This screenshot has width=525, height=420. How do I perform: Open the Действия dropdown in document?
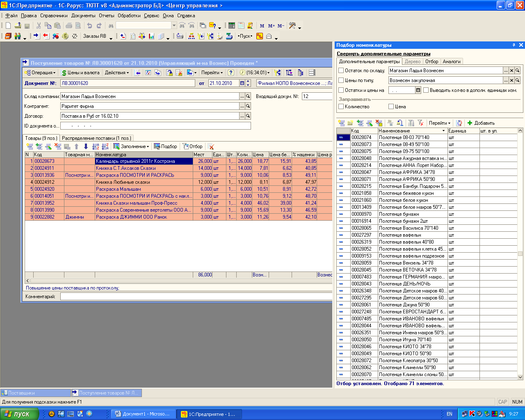tap(117, 73)
